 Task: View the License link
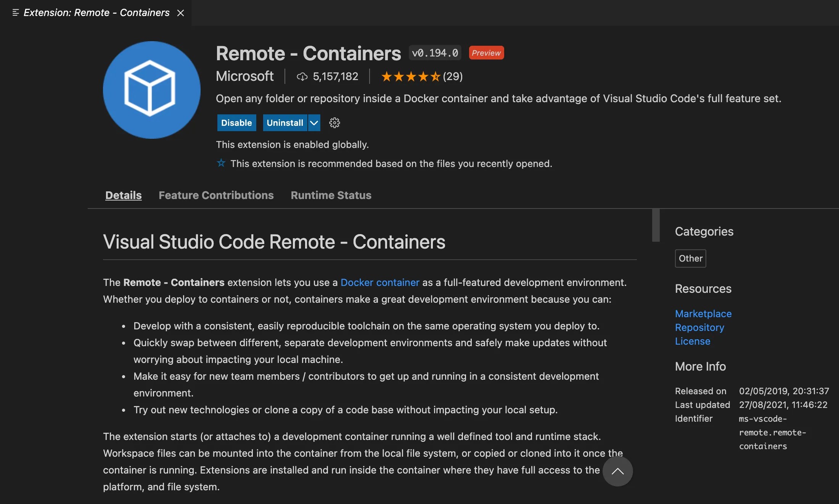(x=693, y=341)
